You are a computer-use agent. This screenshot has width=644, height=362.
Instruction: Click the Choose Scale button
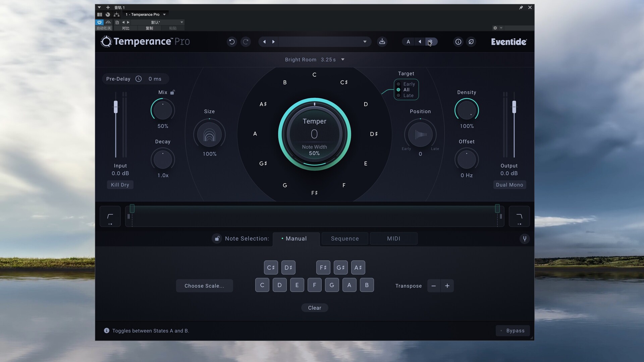click(x=204, y=286)
